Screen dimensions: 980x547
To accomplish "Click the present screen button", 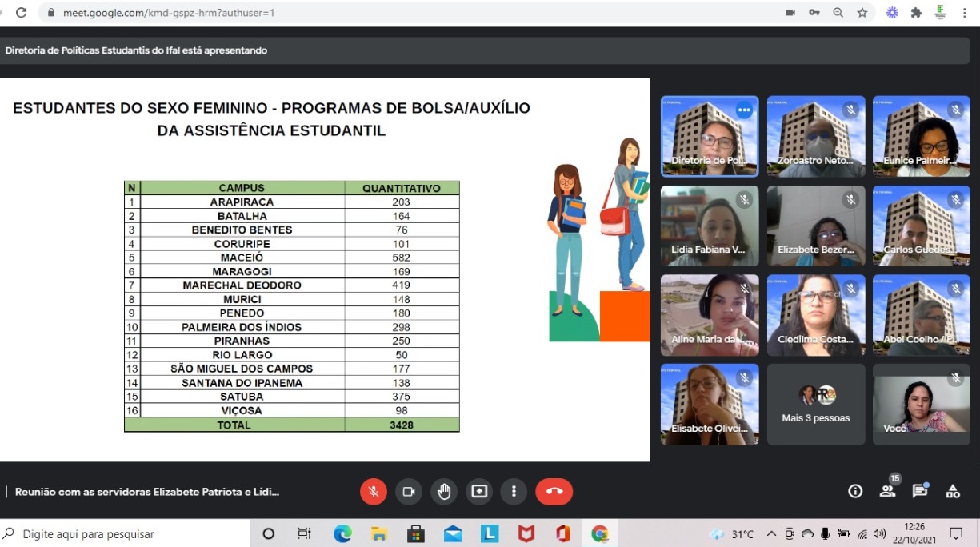I will tap(479, 492).
